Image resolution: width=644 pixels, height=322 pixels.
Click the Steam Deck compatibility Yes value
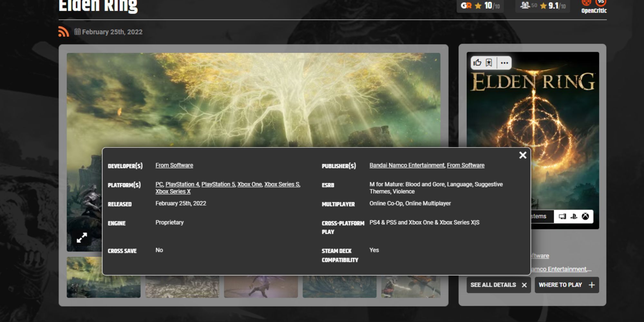pos(374,250)
